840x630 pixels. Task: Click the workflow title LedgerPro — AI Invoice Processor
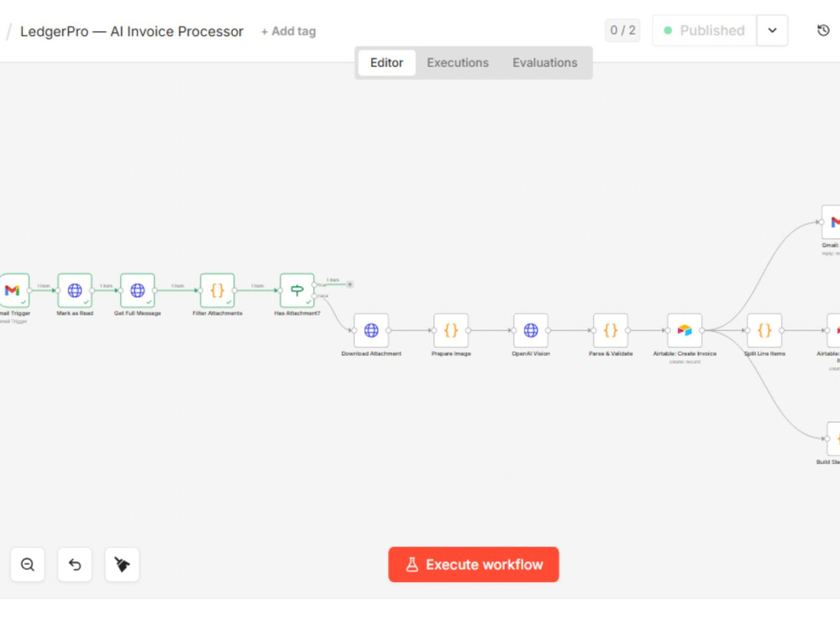coord(132,32)
